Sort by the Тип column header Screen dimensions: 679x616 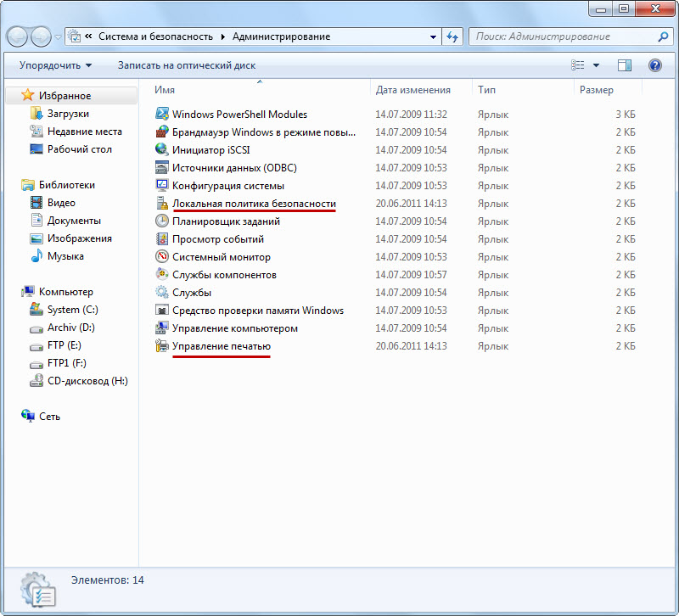tap(523, 90)
